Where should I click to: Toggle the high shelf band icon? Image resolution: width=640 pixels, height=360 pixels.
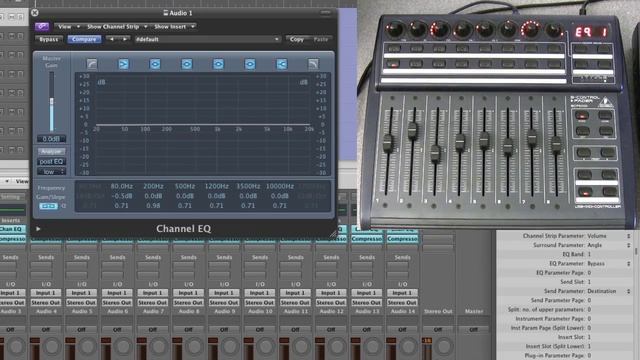click(282, 64)
